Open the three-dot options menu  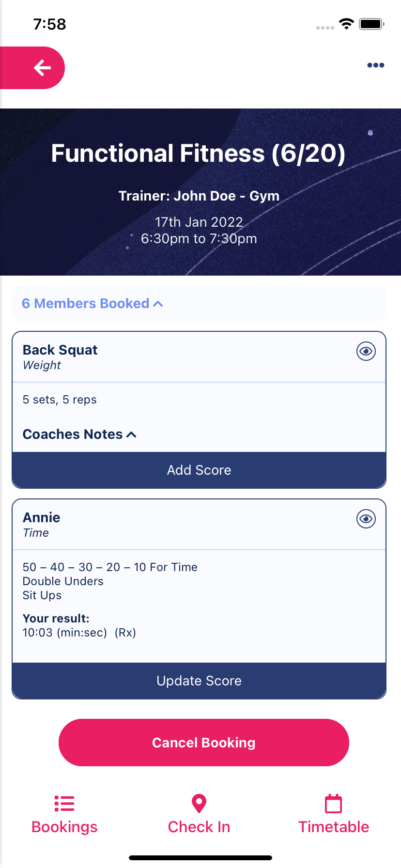[375, 65]
